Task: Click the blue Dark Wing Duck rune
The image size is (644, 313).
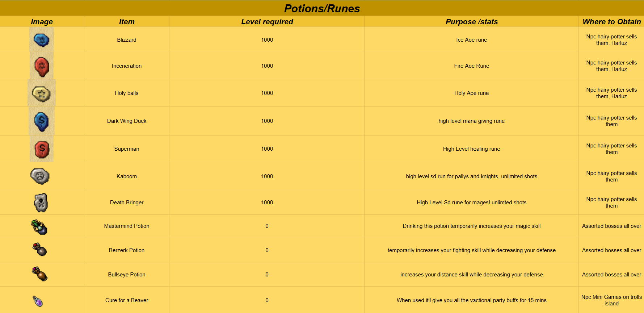Action: [42, 121]
